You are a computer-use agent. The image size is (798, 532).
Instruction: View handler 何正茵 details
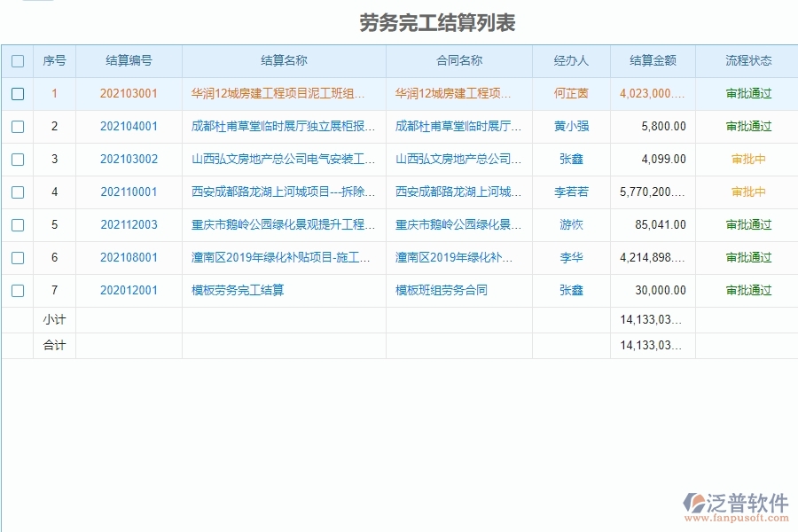[x=570, y=93]
